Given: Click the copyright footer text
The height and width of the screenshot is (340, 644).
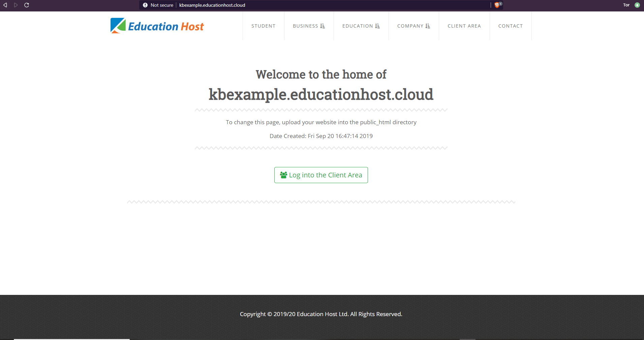Looking at the screenshot, I should (321, 314).
